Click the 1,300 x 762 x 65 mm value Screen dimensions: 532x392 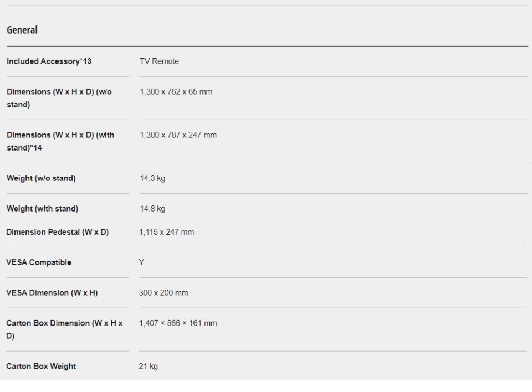(176, 92)
